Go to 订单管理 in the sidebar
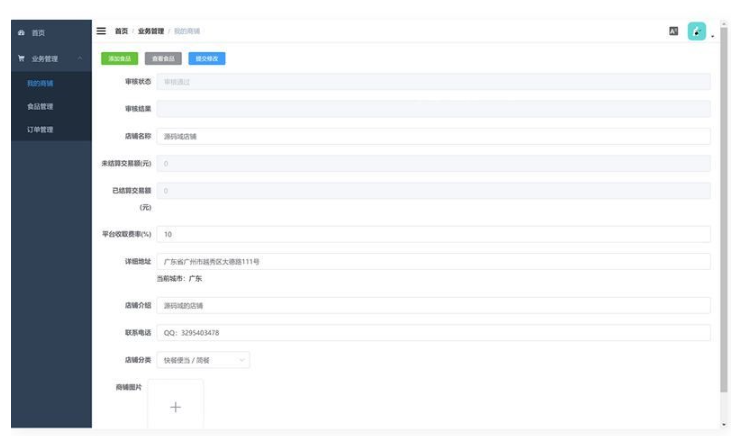The image size is (735, 436). pyautogui.click(x=40, y=130)
